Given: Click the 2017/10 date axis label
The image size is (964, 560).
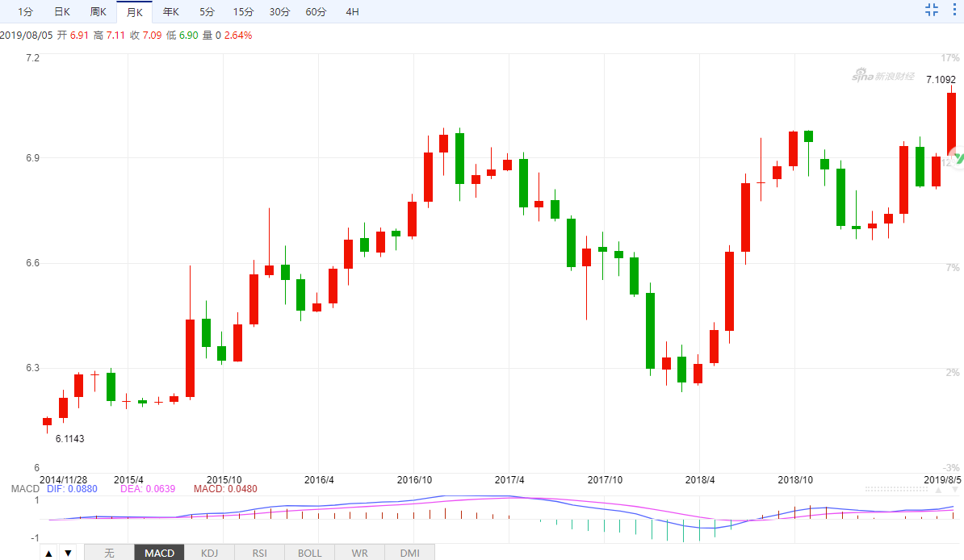Looking at the screenshot, I should click(605, 479).
